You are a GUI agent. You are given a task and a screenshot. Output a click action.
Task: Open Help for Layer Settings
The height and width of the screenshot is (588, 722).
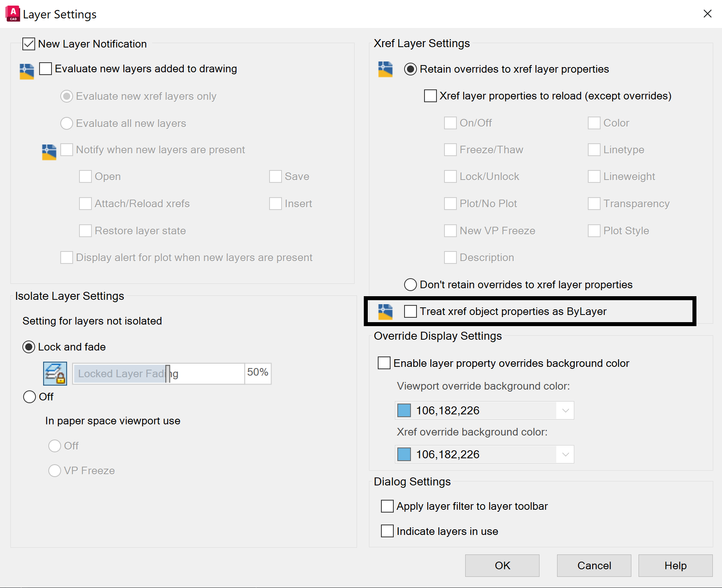click(x=675, y=566)
